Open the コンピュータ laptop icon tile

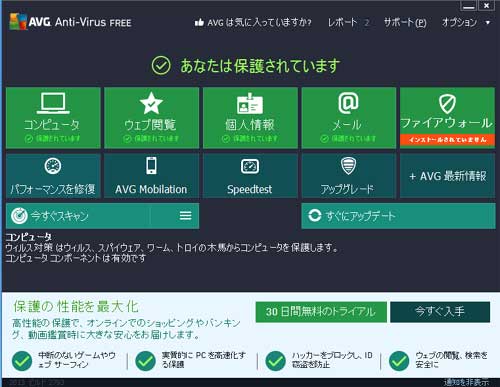coord(53,103)
